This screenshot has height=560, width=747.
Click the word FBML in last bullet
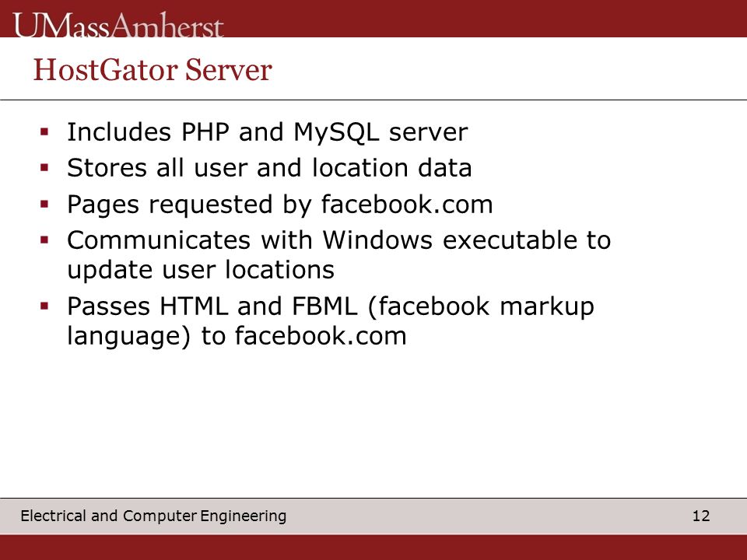point(324,306)
